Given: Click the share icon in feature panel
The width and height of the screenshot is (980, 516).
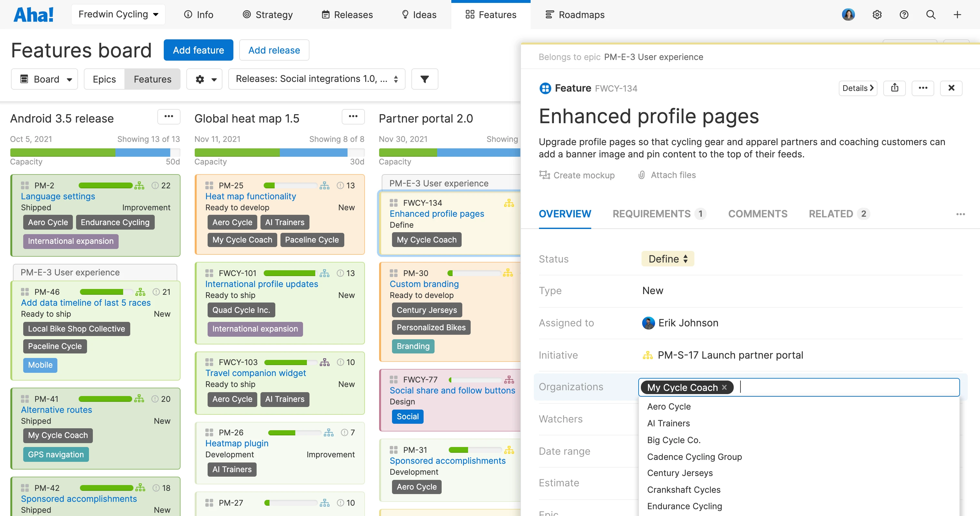Looking at the screenshot, I should point(894,88).
